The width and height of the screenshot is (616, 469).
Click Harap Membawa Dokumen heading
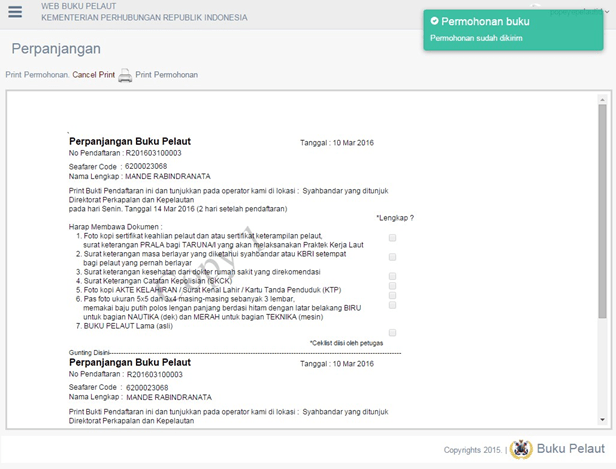pos(116,227)
